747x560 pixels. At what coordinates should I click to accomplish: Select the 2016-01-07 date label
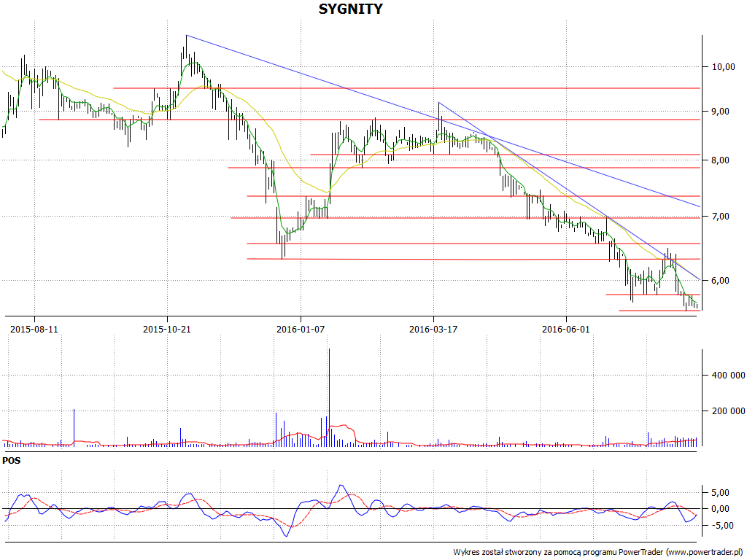click(300, 329)
